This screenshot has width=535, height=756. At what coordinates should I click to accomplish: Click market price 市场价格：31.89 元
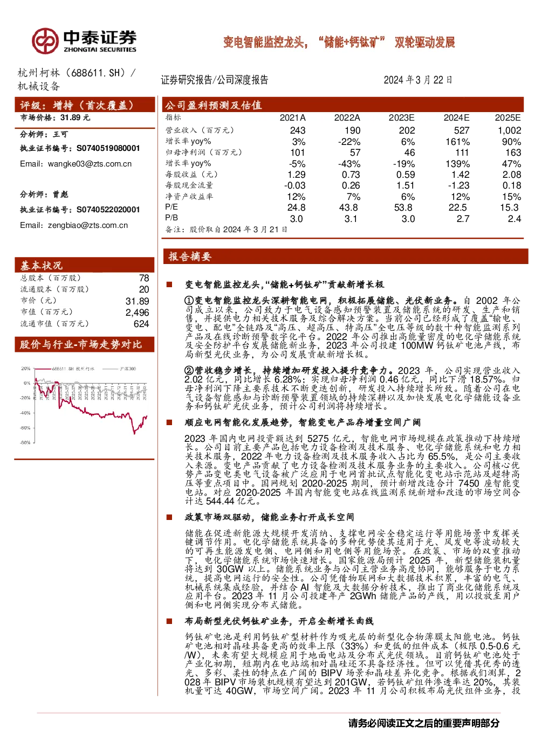(x=55, y=117)
